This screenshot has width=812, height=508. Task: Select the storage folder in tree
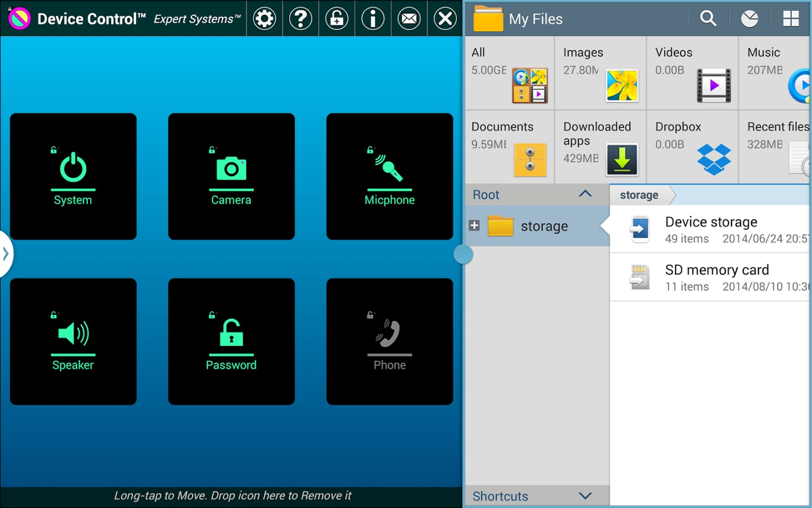(x=537, y=226)
